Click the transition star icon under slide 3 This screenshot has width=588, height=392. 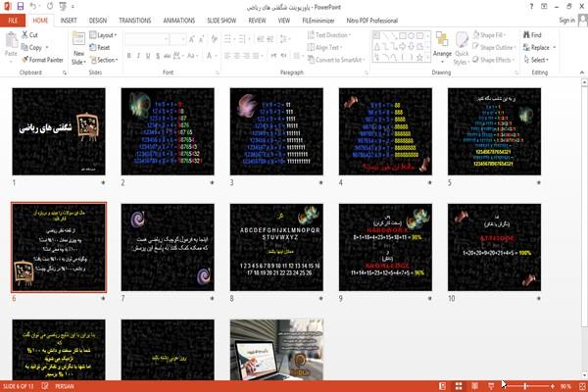(320, 182)
